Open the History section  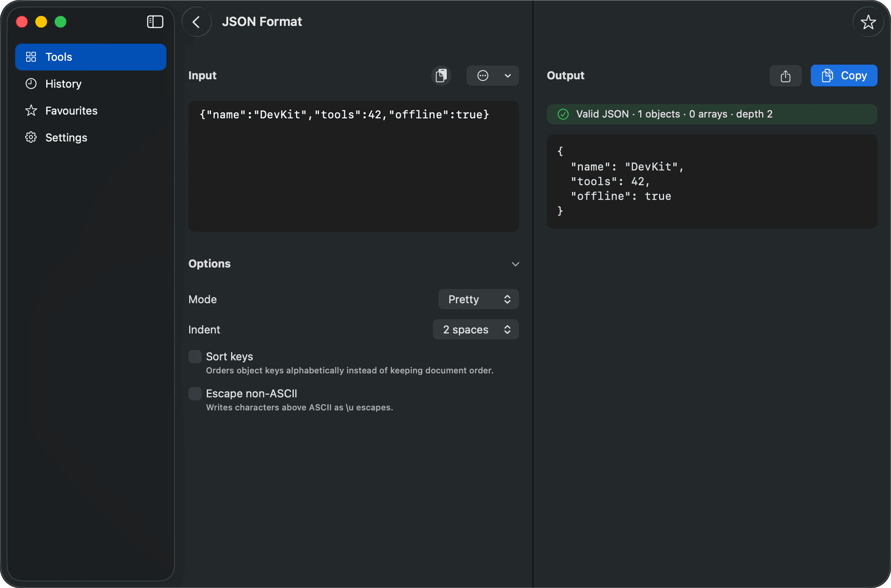[91, 84]
